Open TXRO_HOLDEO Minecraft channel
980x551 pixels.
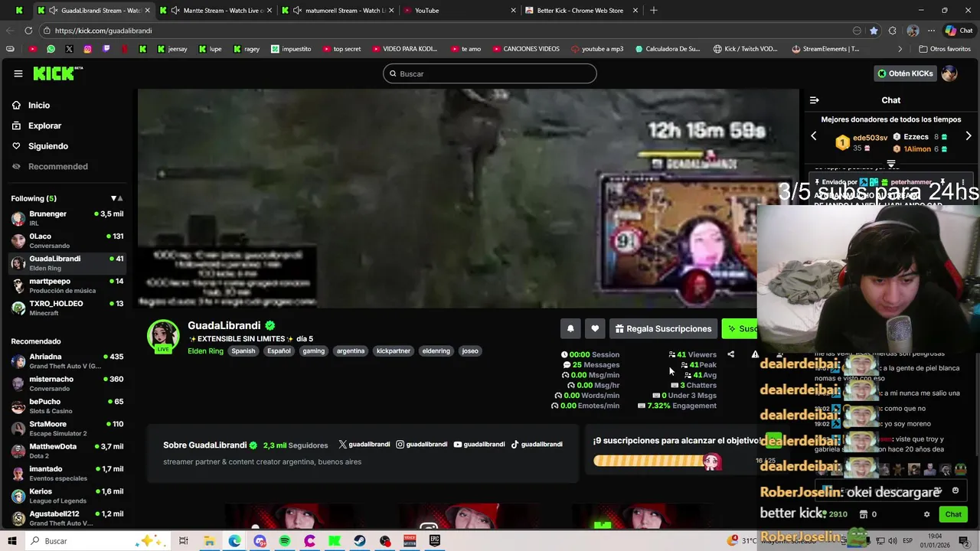(67, 308)
